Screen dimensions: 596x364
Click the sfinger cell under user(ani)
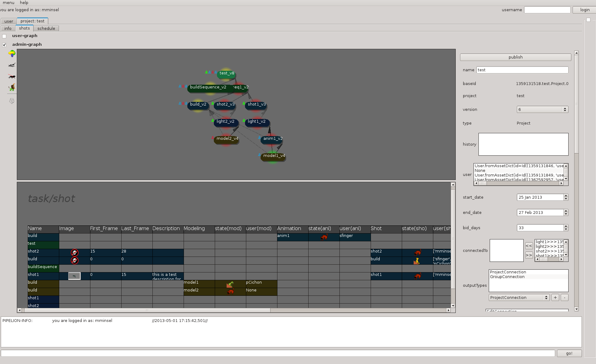[x=355, y=237]
